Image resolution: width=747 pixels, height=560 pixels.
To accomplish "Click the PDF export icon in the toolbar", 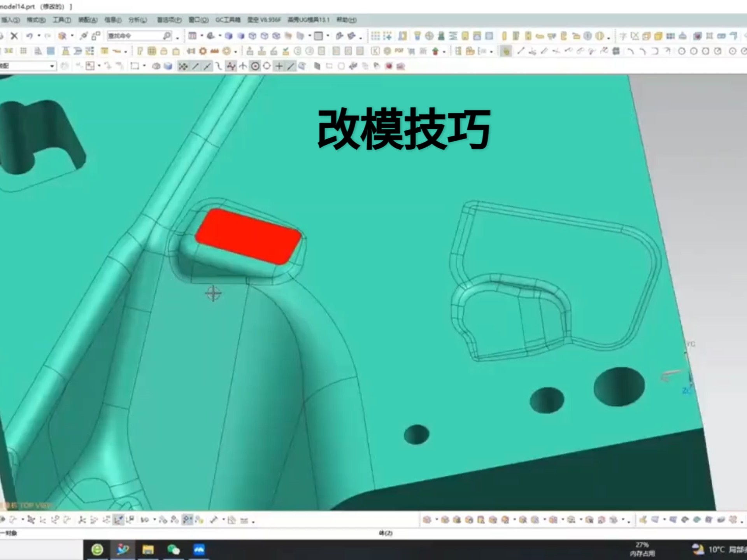I will 398,51.
